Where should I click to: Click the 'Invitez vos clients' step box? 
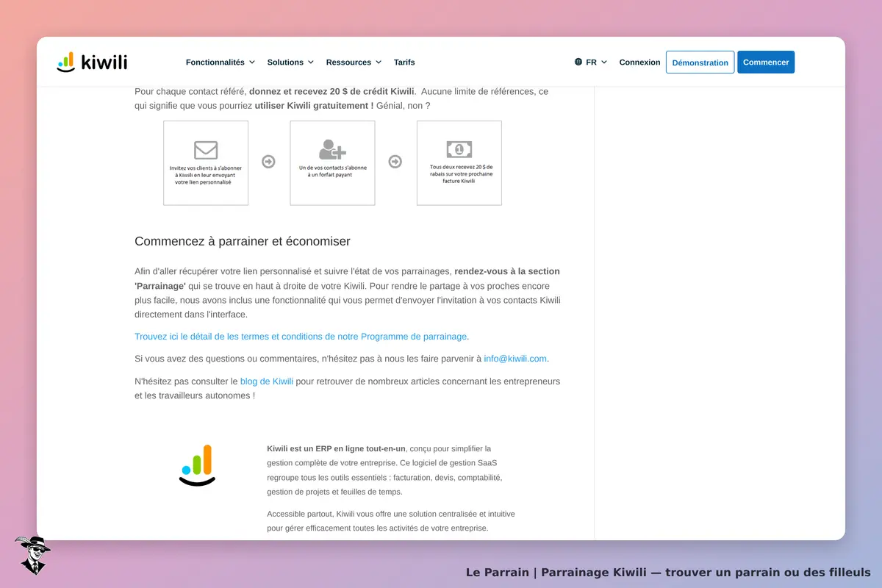[x=206, y=163]
